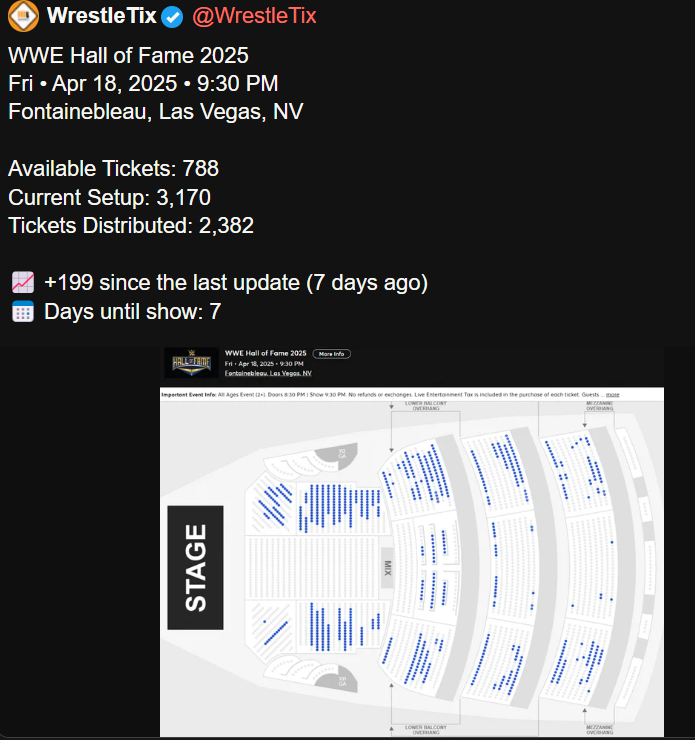Open the WrestleTix profile avatar

[x=23, y=16]
